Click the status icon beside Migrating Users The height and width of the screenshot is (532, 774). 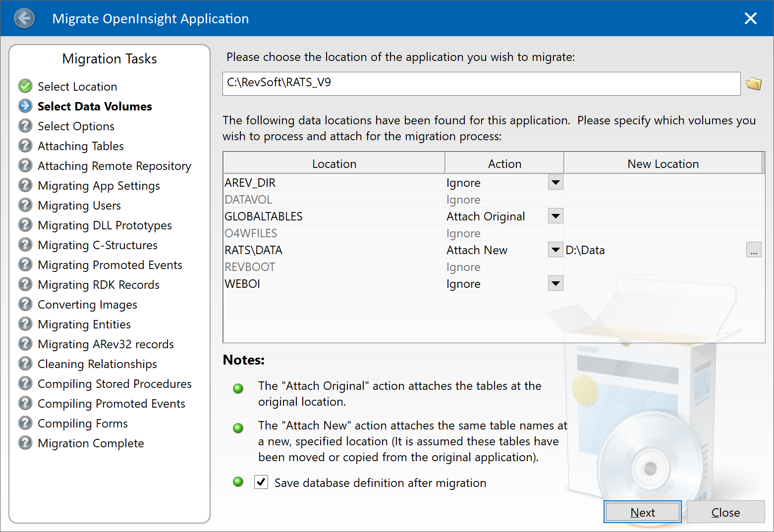coord(25,205)
